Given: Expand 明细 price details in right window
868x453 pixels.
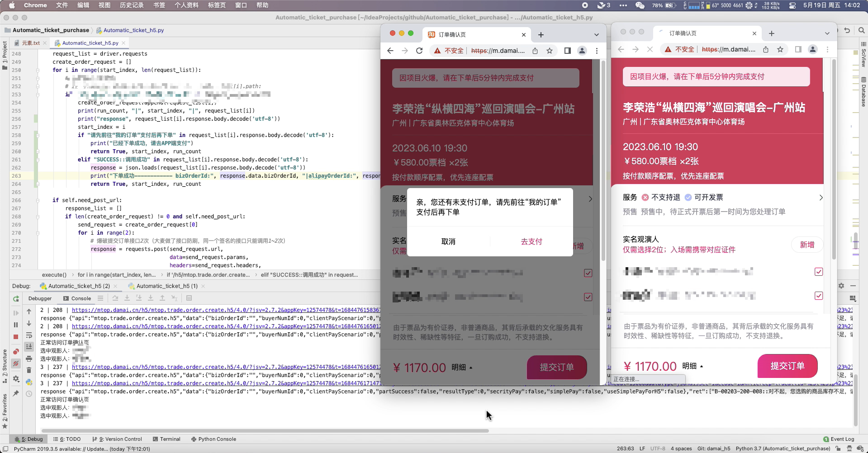Looking at the screenshot, I should coord(693,366).
